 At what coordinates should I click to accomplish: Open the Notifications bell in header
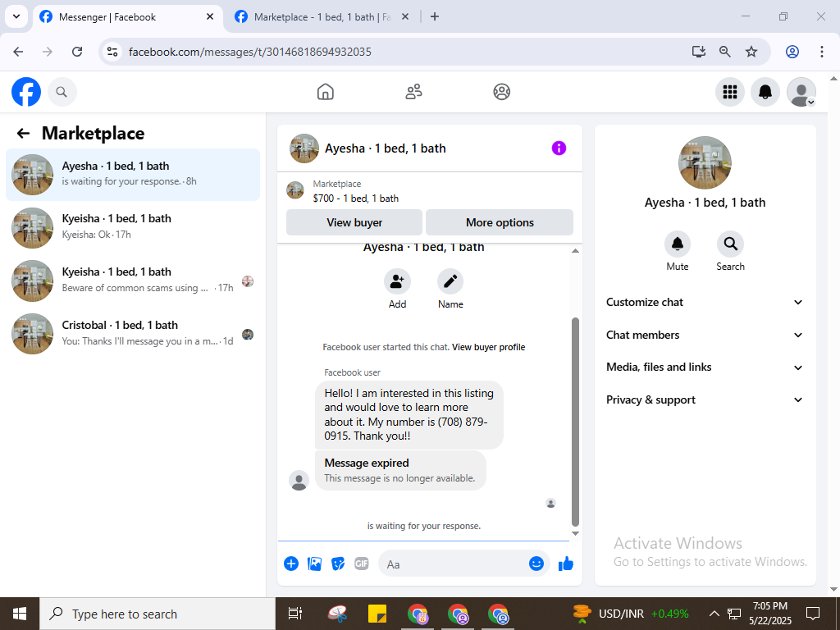(765, 92)
